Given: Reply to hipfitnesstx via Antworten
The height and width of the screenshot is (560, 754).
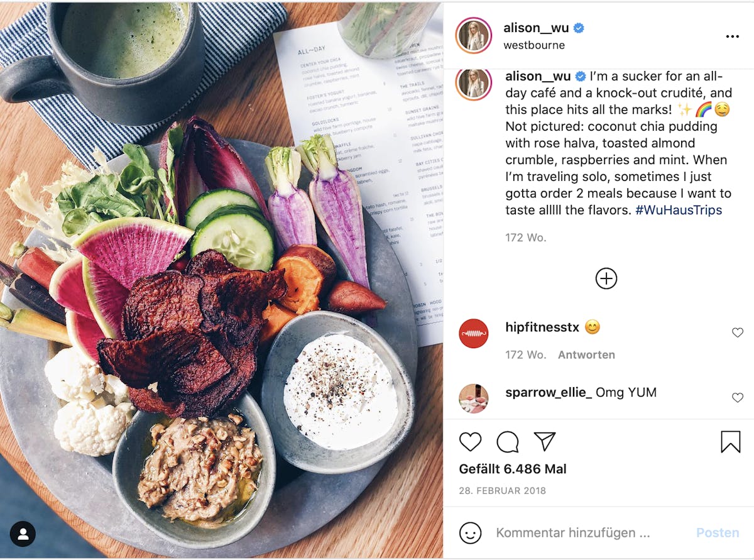Looking at the screenshot, I should (x=586, y=354).
